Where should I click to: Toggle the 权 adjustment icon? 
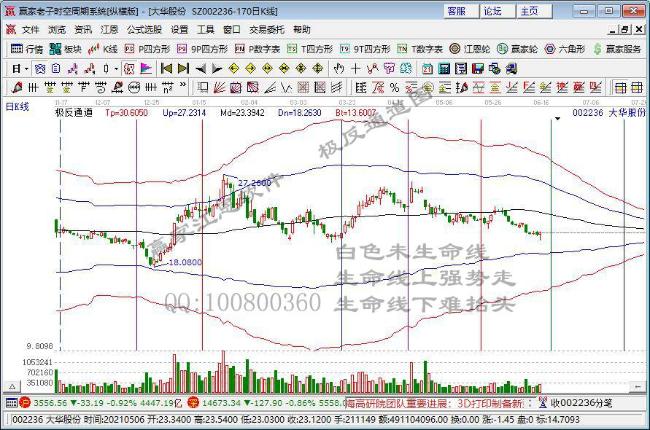tap(129, 68)
